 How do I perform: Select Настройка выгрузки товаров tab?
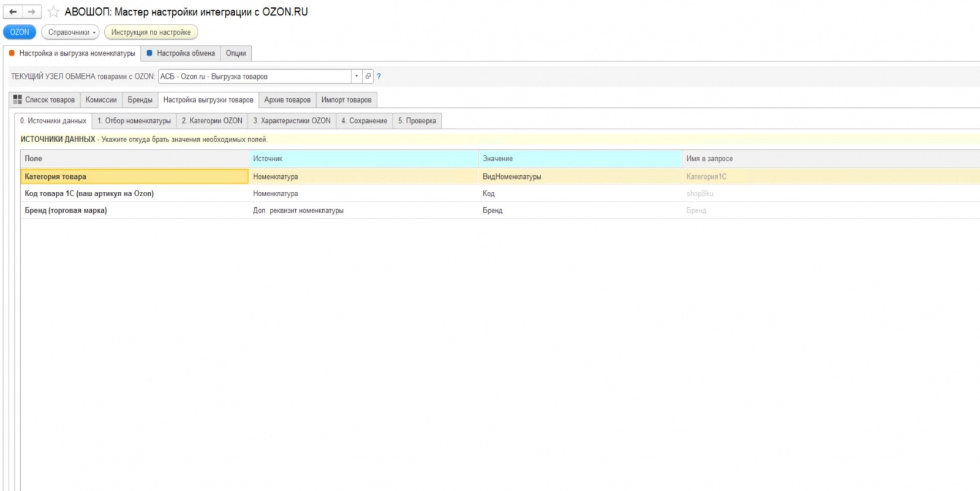pyautogui.click(x=208, y=100)
